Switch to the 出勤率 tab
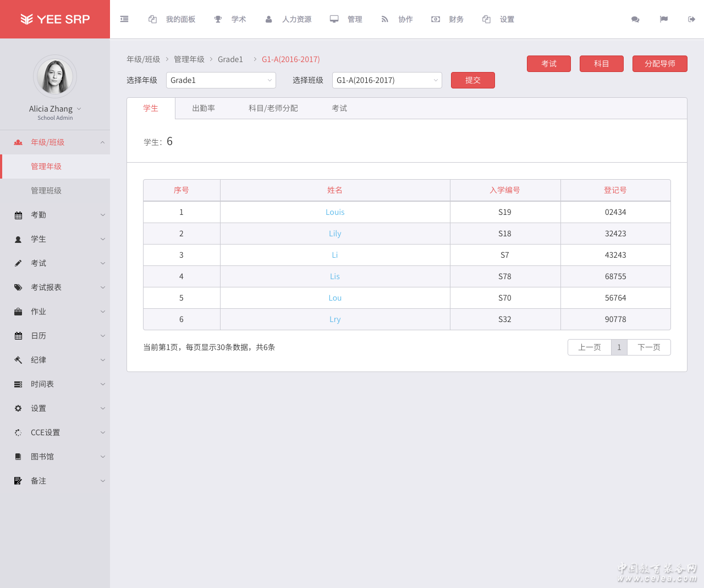Screen dimensions: 704x588 pyautogui.click(x=204, y=108)
